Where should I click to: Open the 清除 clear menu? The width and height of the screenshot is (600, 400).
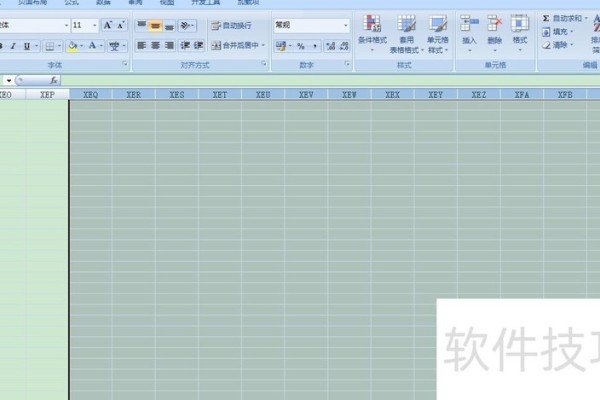pos(558,45)
